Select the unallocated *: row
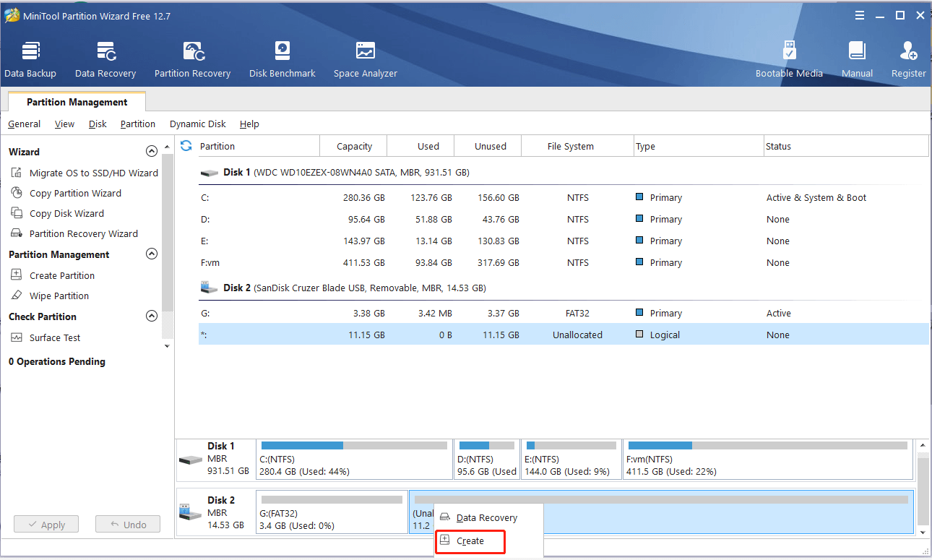Image resolution: width=932 pixels, height=560 pixels. [564, 335]
